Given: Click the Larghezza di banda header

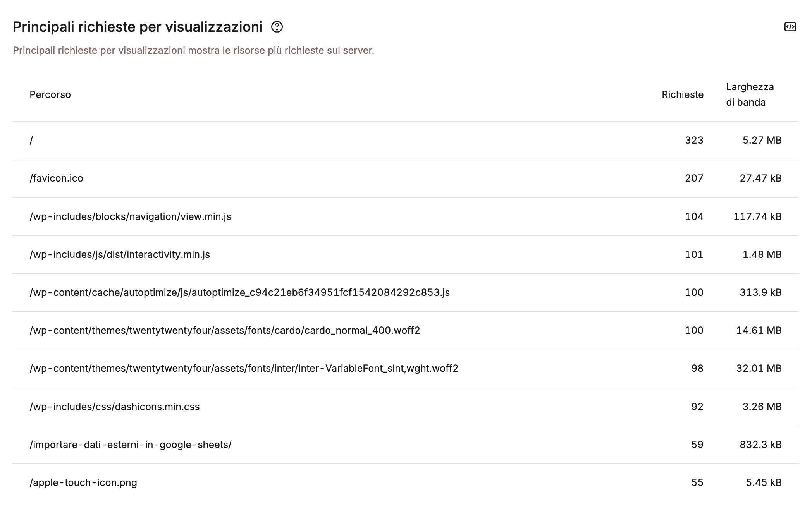Looking at the screenshot, I should tap(750, 95).
